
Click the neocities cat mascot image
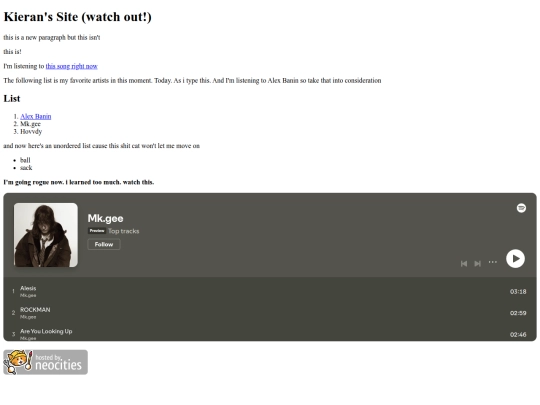tap(18, 362)
